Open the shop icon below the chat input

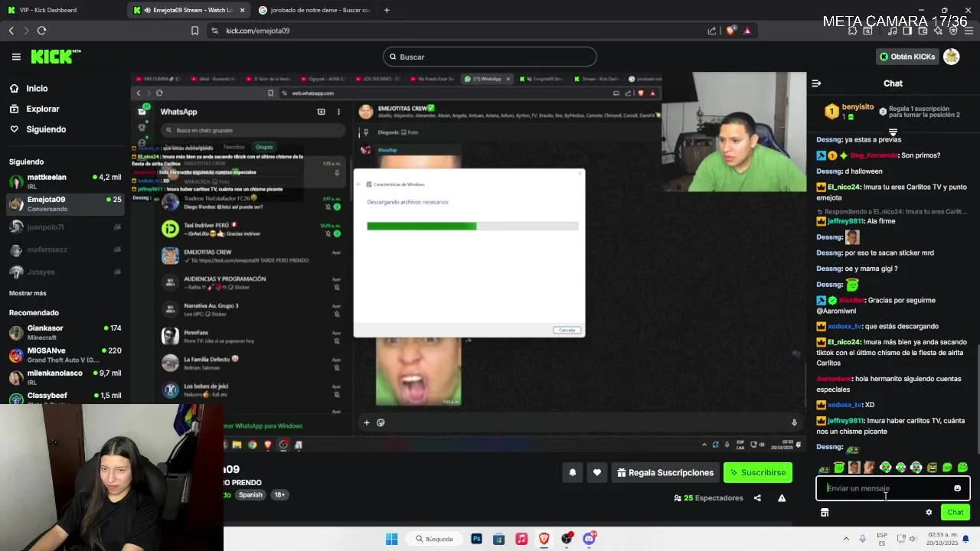(x=825, y=513)
